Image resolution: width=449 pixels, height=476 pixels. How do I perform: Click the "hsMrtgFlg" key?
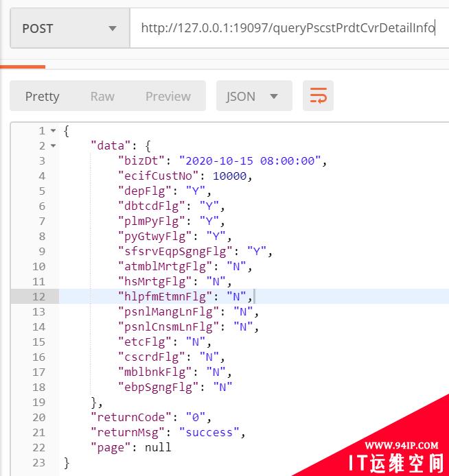pos(155,282)
